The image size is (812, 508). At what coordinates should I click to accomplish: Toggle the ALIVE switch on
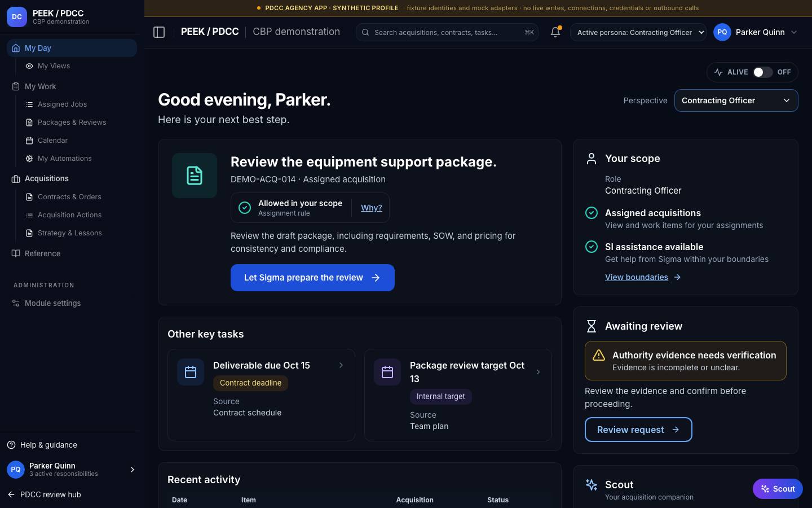coord(762,72)
